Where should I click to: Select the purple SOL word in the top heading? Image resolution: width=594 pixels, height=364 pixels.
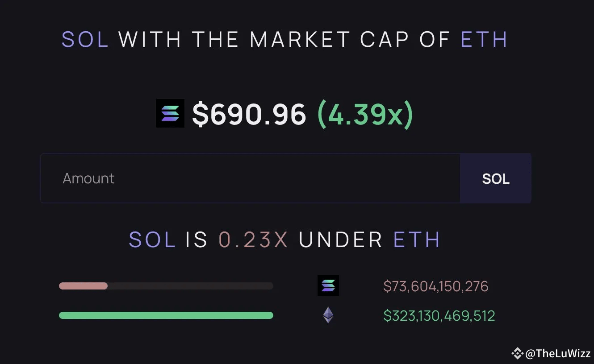pos(85,39)
